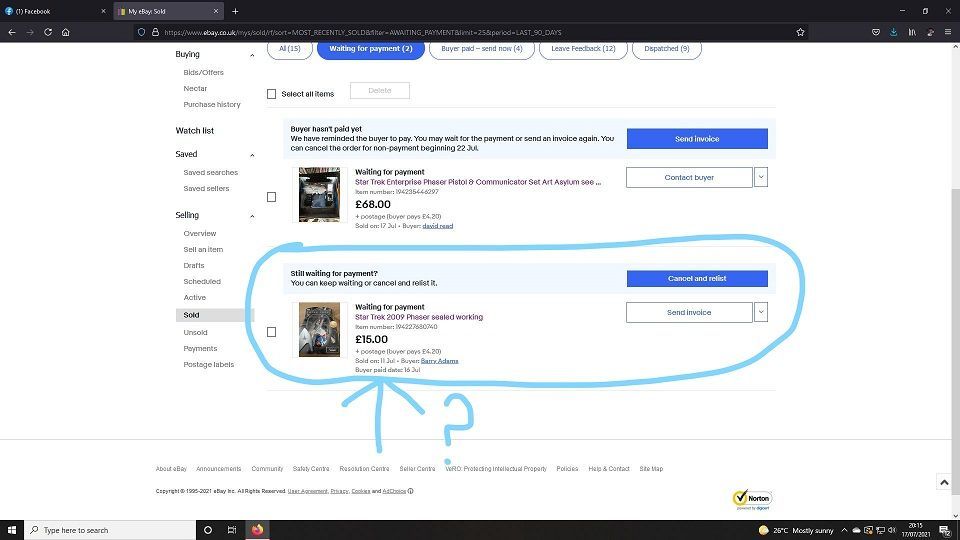Open dropdown next to Contact buyer

[x=761, y=178]
